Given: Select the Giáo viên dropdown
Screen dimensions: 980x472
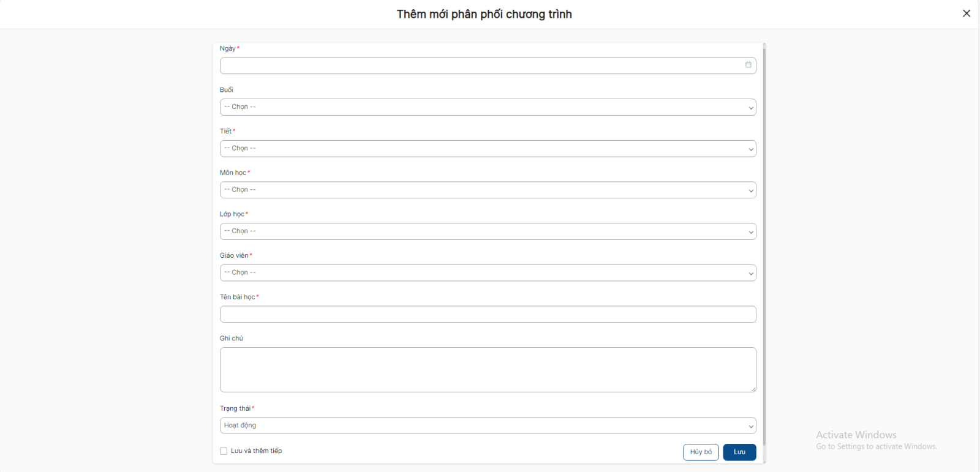Looking at the screenshot, I should [x=488, y=273].
